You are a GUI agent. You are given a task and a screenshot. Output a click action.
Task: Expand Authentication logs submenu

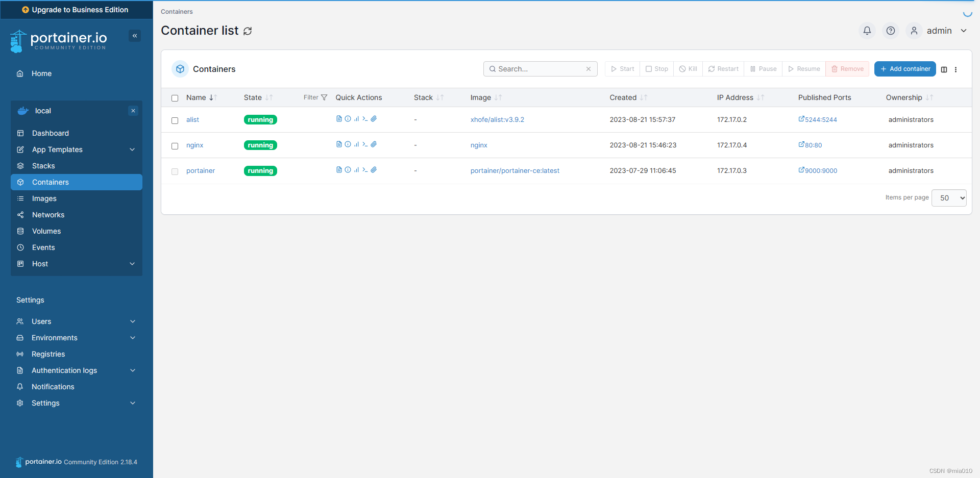pos(133,370)
